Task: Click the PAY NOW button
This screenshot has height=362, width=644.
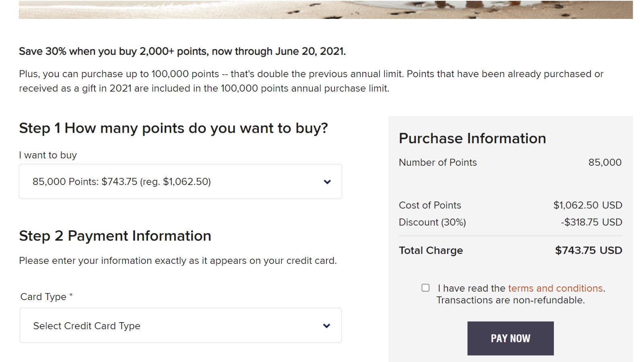Action: (x=510, y=338)
